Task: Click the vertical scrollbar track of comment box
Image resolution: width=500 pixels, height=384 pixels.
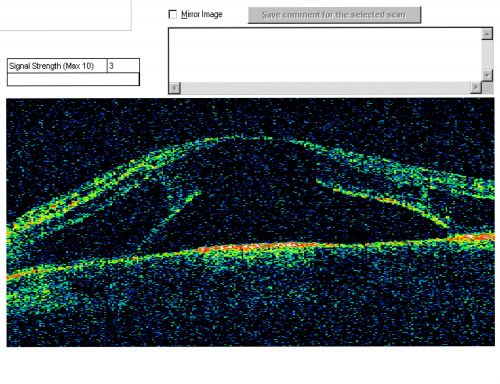Action: pyautogui.click(x=487, y=55)
